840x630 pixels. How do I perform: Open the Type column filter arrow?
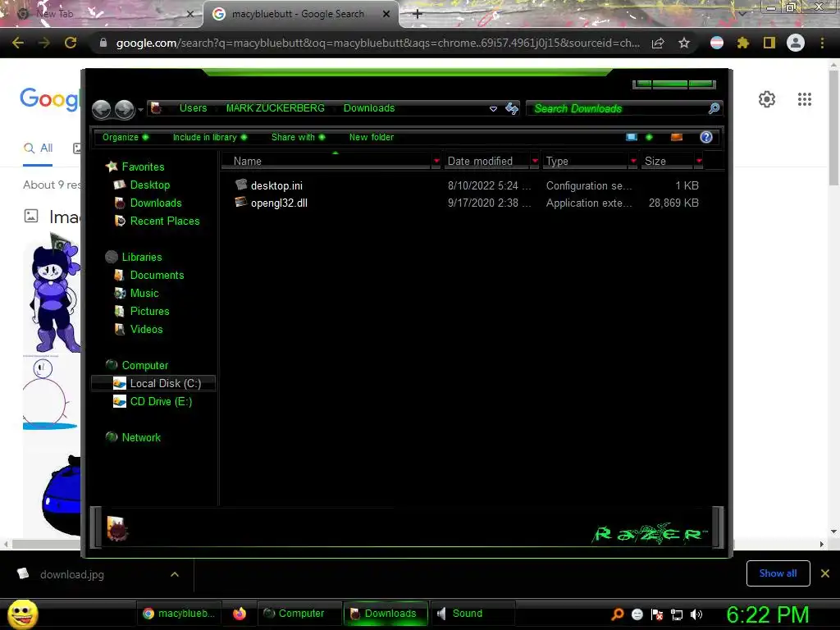pos(633,162)
